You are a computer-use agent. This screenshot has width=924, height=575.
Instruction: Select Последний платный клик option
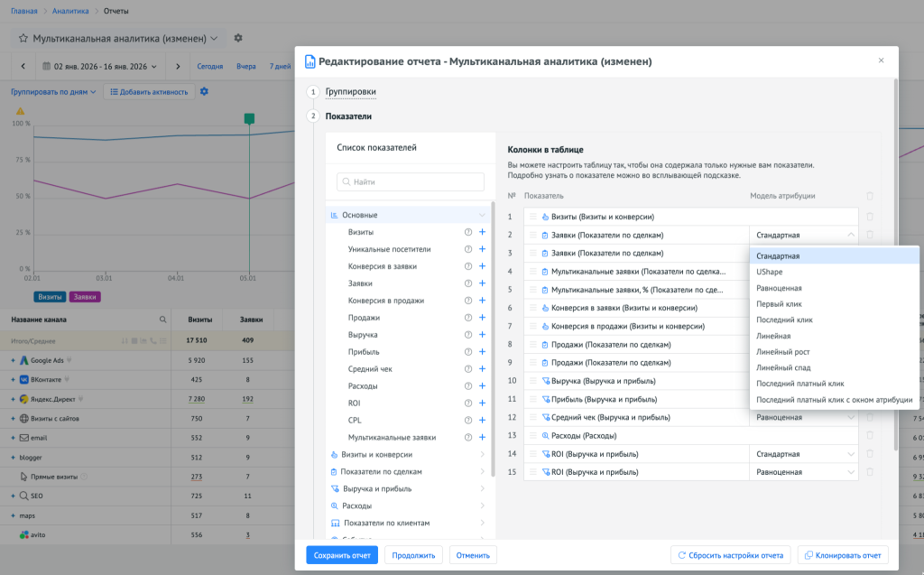pos(799,384)
